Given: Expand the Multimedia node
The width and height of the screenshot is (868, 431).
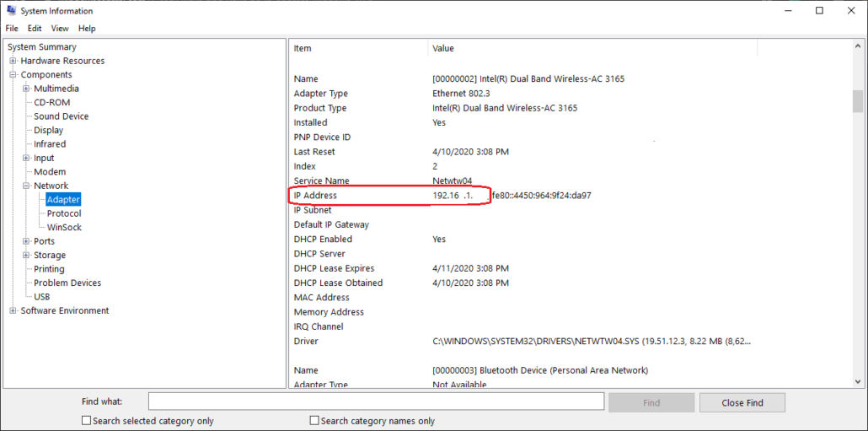Looking at the screenshot, I should [x=26, y=89].
